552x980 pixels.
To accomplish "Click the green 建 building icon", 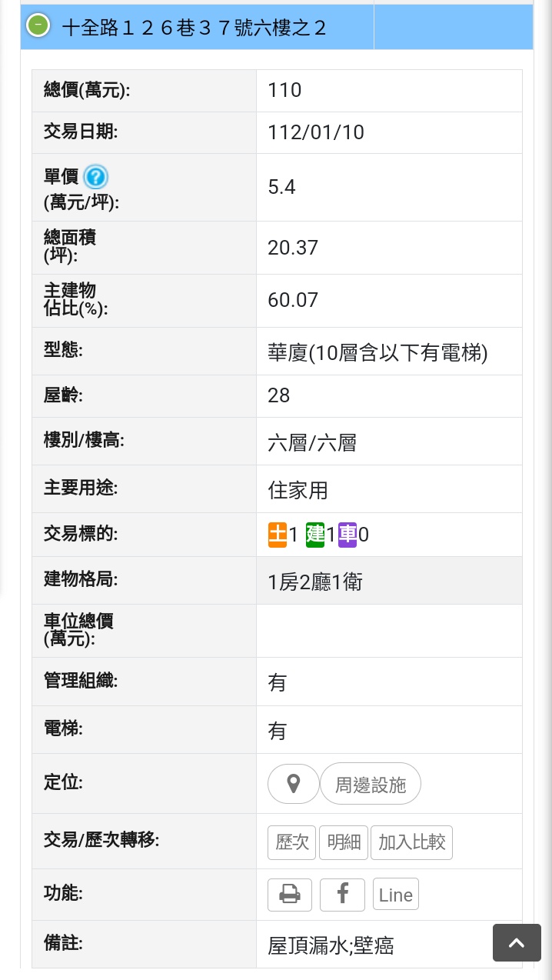I will tap(315, 535).
